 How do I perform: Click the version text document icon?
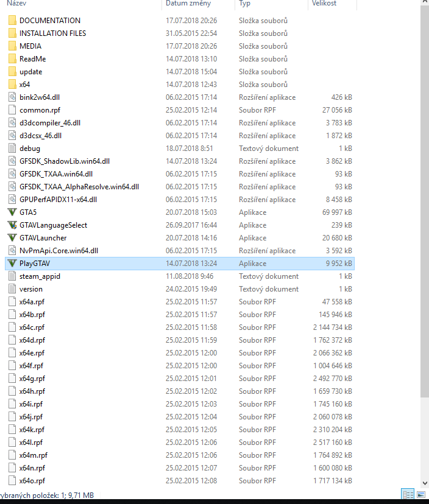pyautogui.click(x=12, y=289)
